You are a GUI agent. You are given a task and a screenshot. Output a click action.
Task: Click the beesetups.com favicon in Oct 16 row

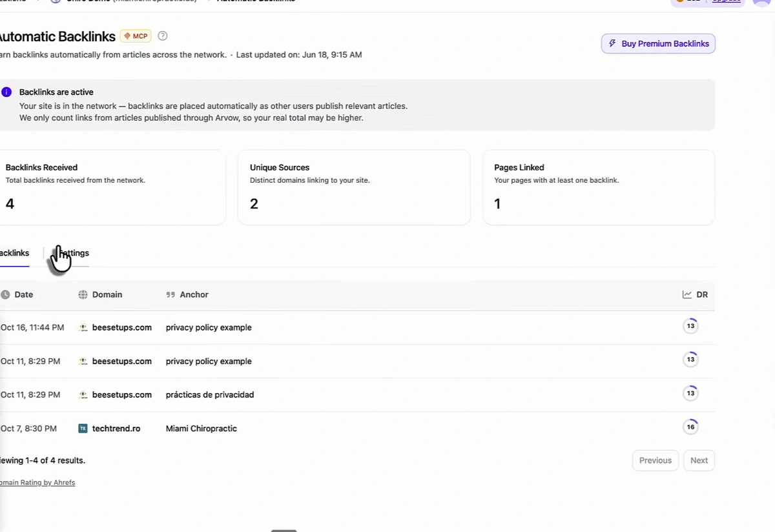pyautogui.click(x=83, y=327)
